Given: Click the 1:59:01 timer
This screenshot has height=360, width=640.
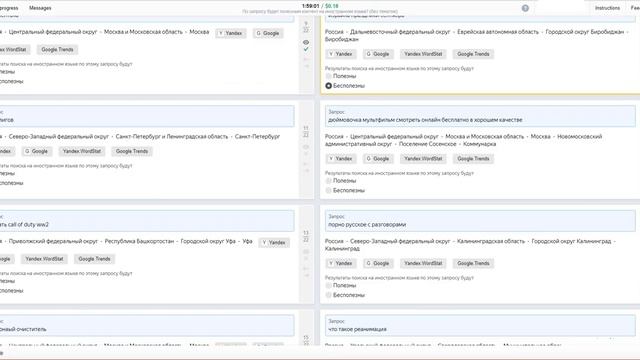Looking at the screenshot, I should click(x=311, y=6).
